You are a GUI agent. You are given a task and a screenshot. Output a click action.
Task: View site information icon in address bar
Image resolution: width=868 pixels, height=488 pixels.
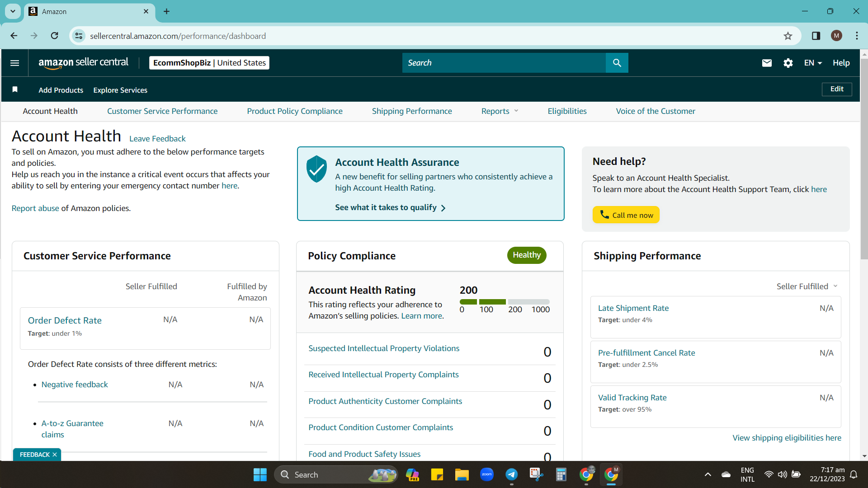coord(79,36)
